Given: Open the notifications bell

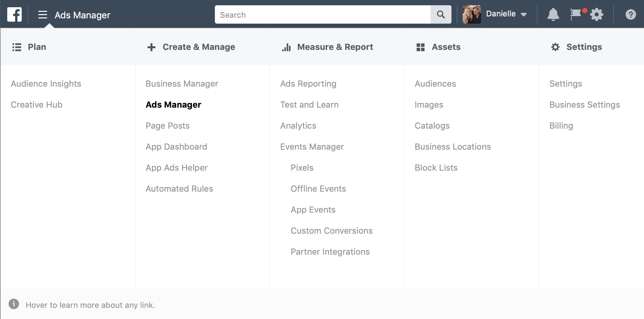Looking at the screenshot, I should [x=553, y=14].
